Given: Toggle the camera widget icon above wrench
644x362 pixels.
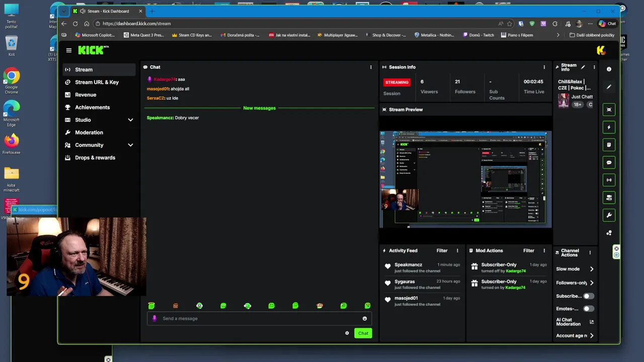Looking at the screenshot, I should coord(609,198).
